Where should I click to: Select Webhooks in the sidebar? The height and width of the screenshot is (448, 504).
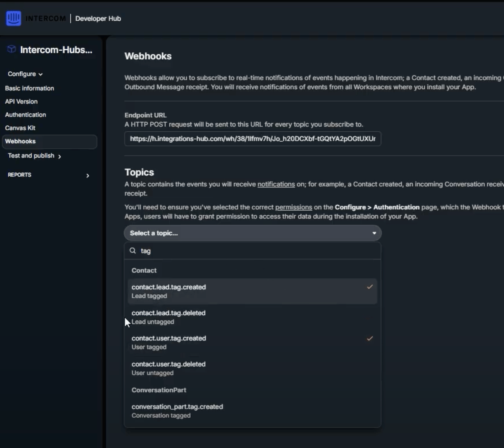(49, 141)
